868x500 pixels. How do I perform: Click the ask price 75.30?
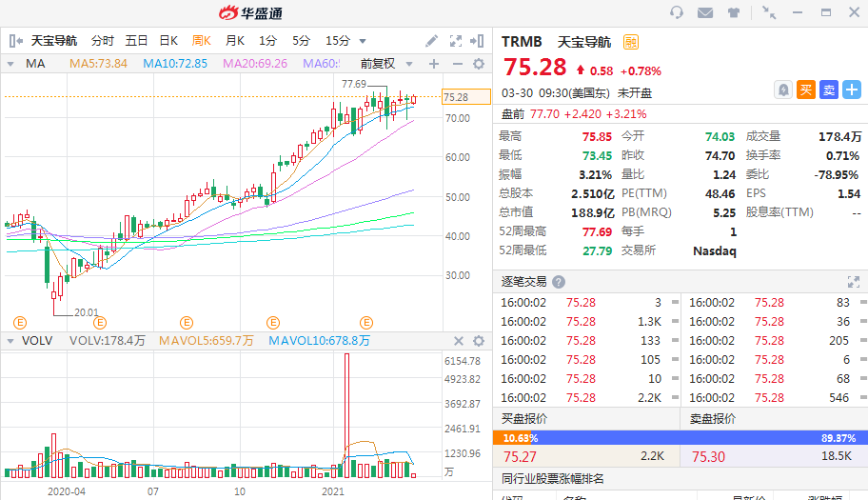pos(708,457)
